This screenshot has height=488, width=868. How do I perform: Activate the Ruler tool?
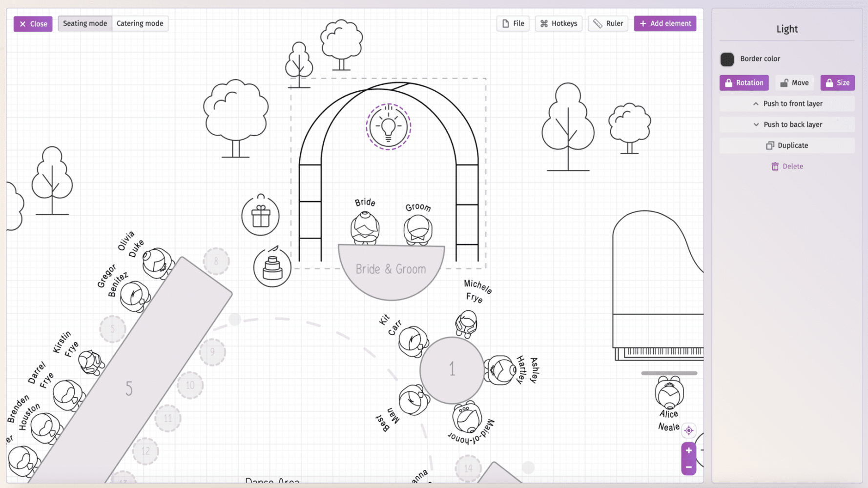tap(608, 23)
